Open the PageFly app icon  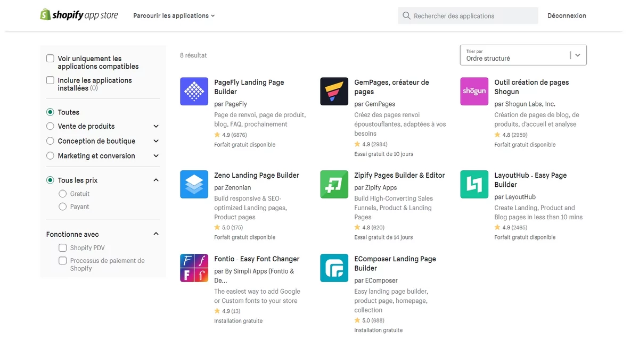tap(194, 92)
